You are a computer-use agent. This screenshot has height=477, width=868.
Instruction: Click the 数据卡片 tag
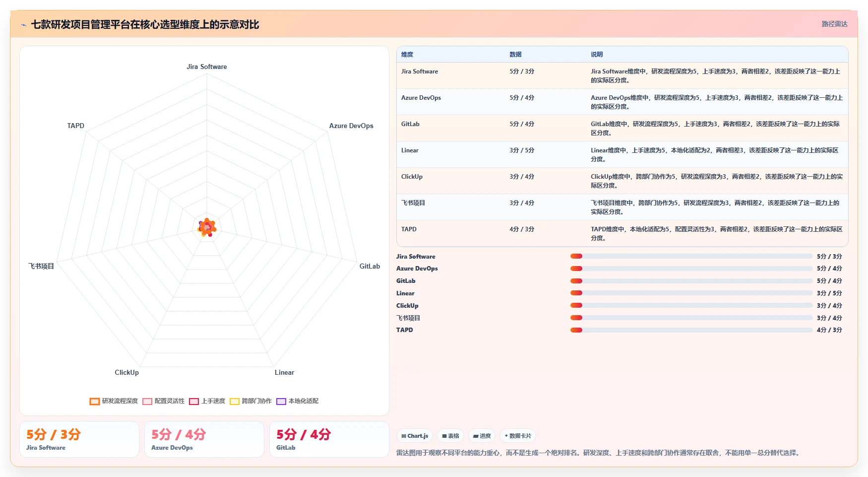[x=518, y=436]
